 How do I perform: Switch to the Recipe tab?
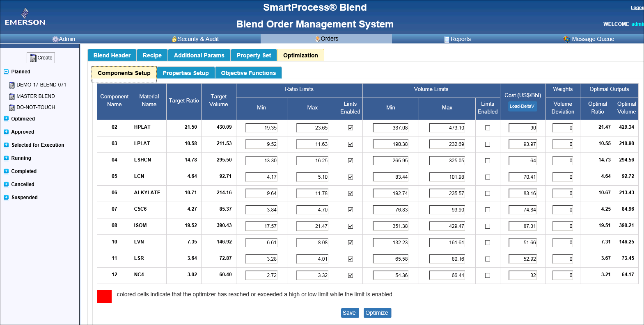tap(152, 55)
